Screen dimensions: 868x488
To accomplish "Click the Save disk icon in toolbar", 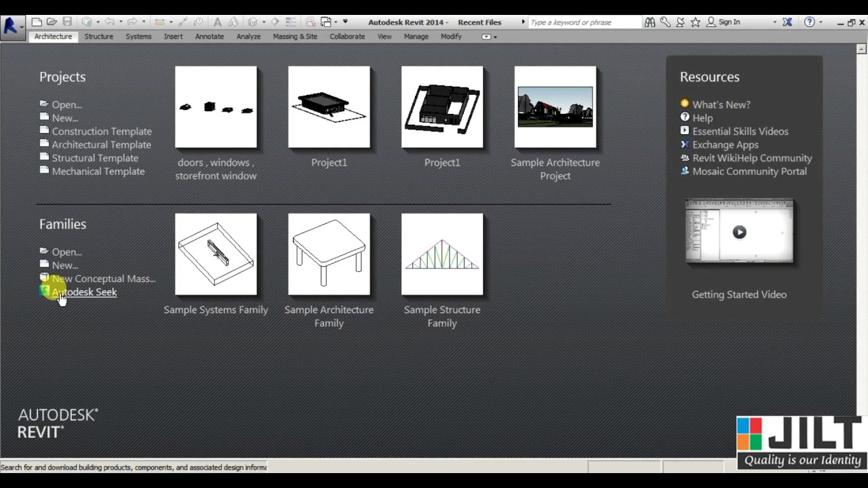I will (67, 22).
